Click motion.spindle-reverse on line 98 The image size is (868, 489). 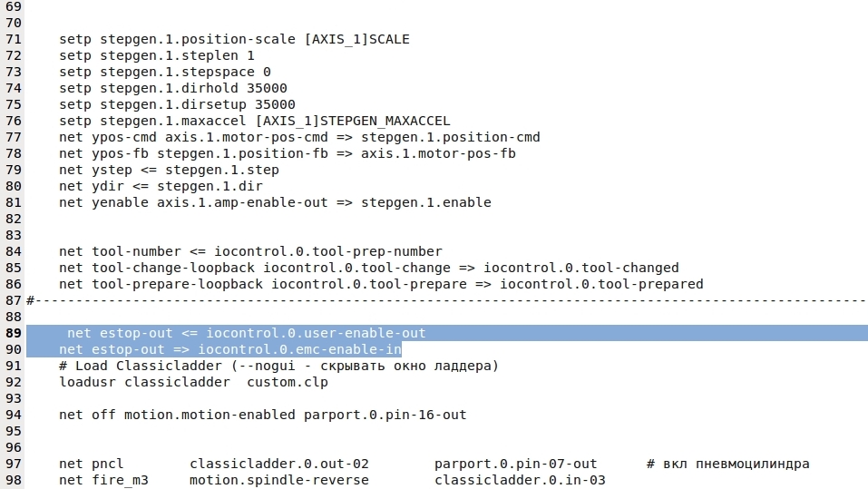[x=279, y=480]
